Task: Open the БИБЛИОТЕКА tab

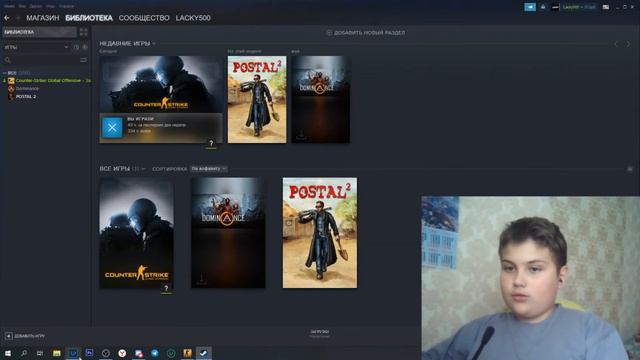Action: click(89, 18)
